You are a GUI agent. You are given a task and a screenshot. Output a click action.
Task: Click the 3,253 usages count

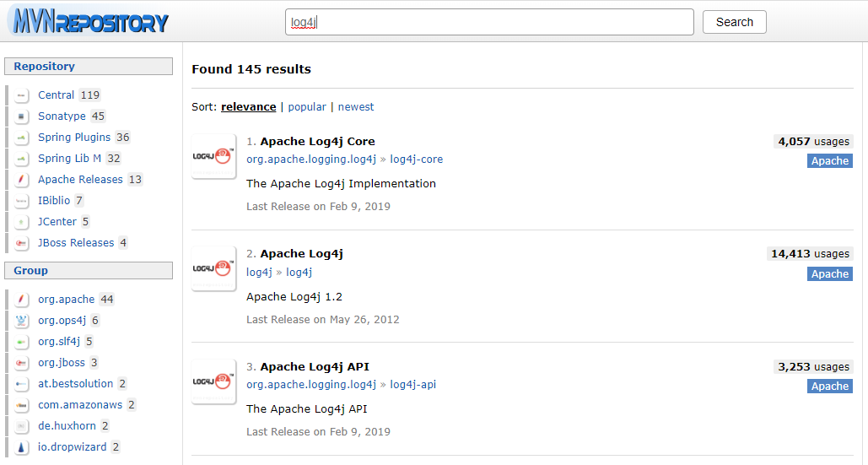click(813, 367)
